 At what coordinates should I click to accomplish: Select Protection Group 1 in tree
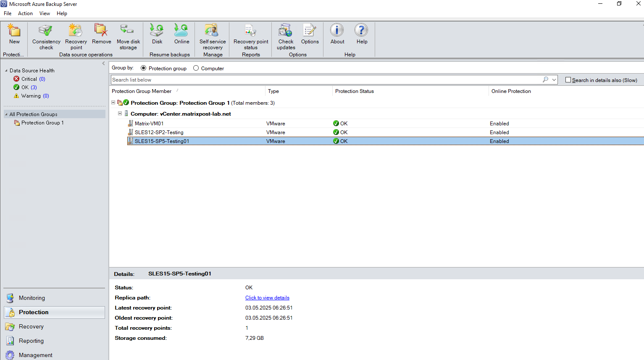(x=42, y=123)
